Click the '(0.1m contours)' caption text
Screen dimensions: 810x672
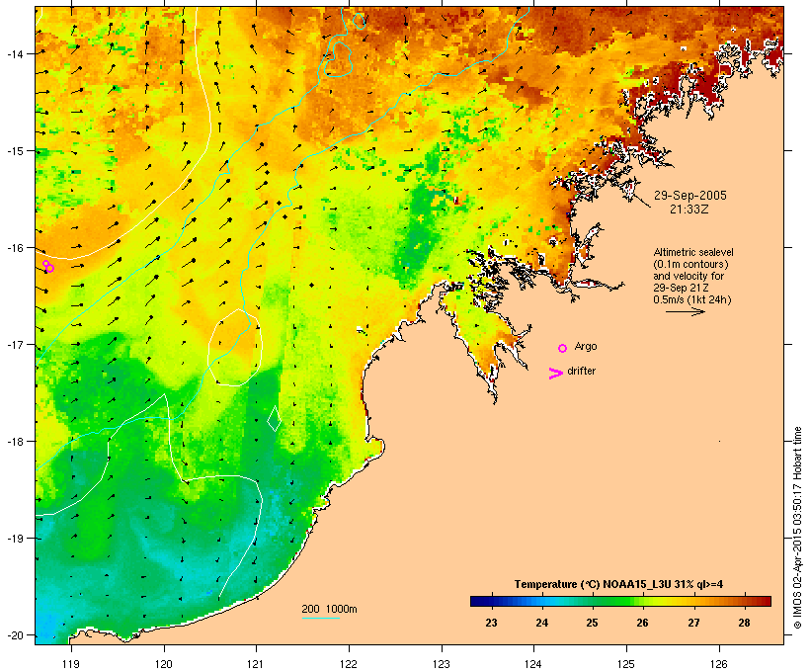tap(690, 264)
